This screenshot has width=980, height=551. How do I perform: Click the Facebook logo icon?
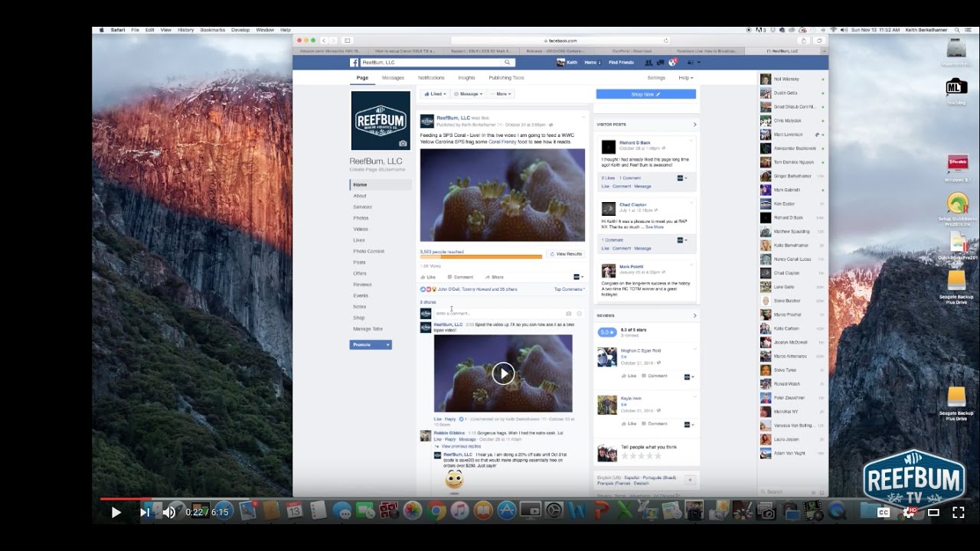click(355, 62)
